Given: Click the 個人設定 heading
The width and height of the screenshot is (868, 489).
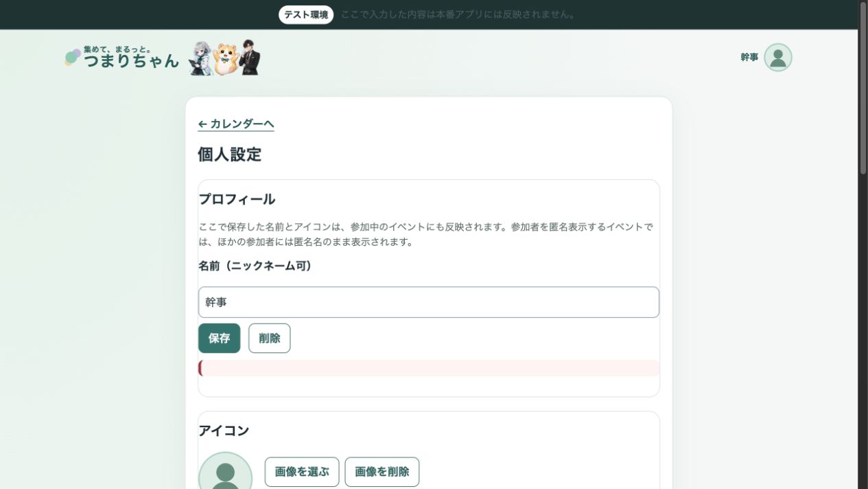Looking at the screenshot, I should pos(230,155).
